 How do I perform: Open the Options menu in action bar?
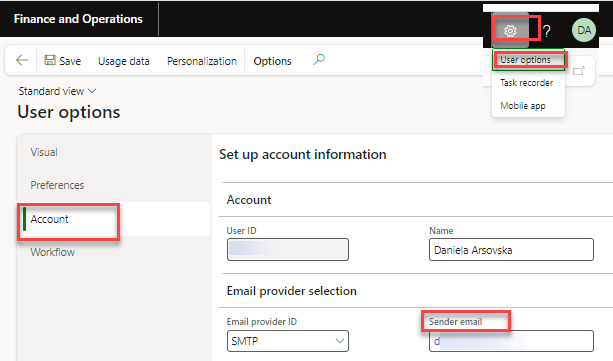(272, 61)
